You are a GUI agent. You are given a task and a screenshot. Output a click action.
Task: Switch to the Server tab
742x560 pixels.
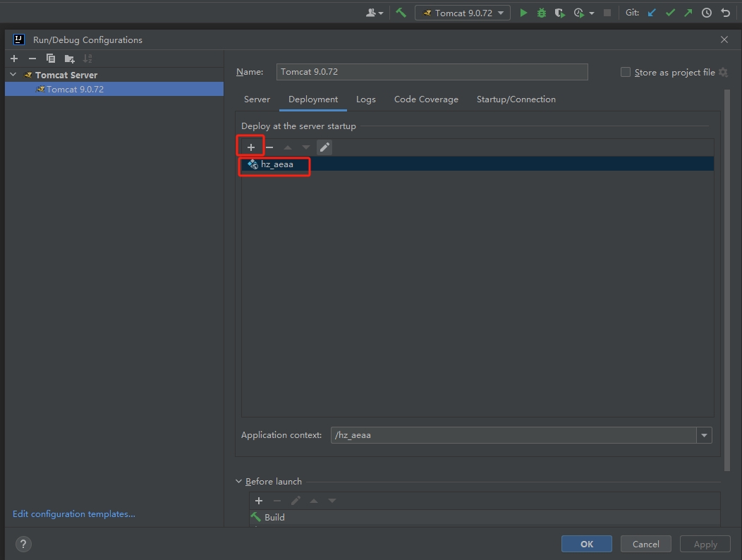[x=257, y=99]
